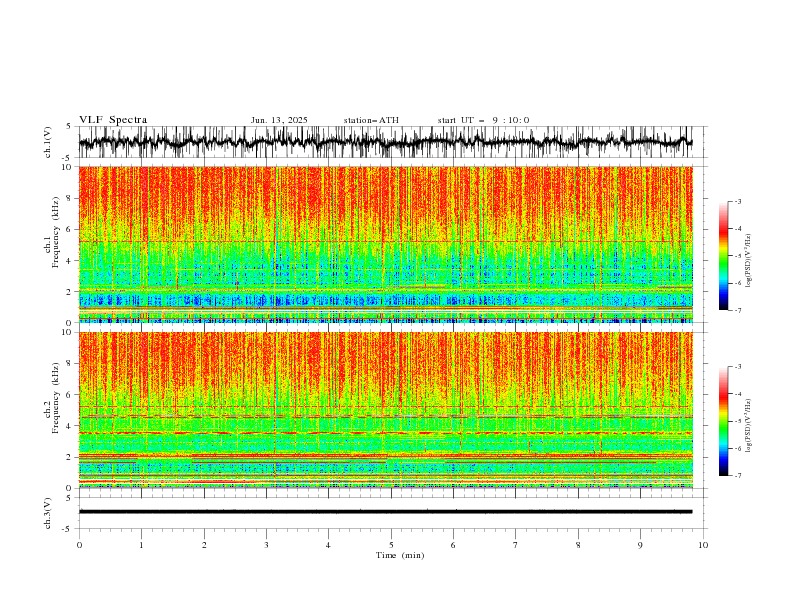Image resolution: width=792 pixels, height=612 pixels.
Task: Click the "-7" value on lower colorbar
Action: pos(737,476)
